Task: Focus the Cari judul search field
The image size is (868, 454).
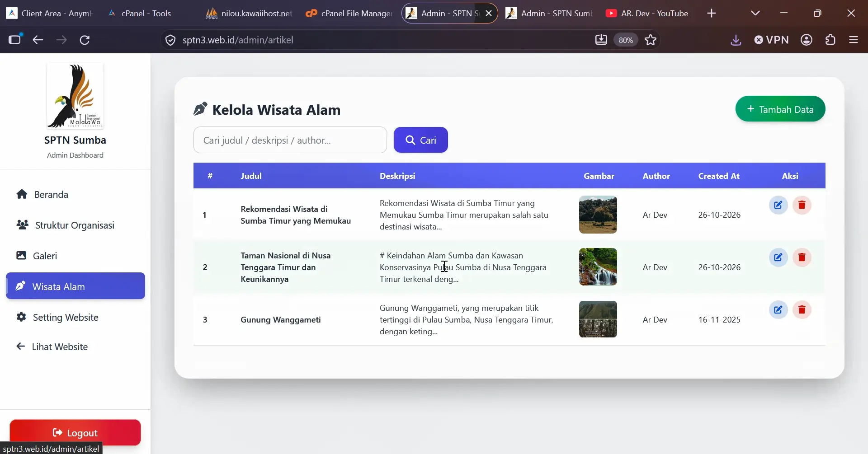Action: click(x=290, y=140)
